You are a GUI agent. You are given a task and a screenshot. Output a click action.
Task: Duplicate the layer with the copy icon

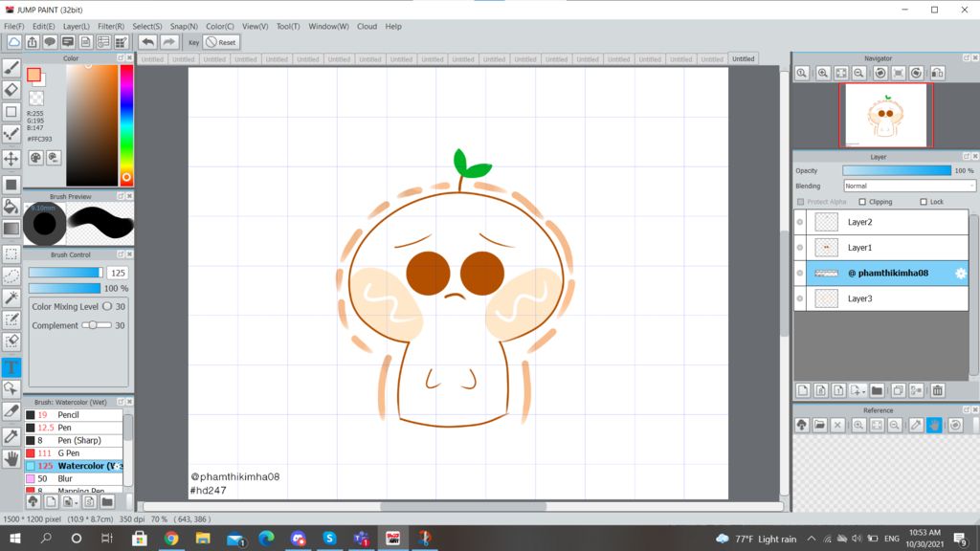tap(898, 390)
